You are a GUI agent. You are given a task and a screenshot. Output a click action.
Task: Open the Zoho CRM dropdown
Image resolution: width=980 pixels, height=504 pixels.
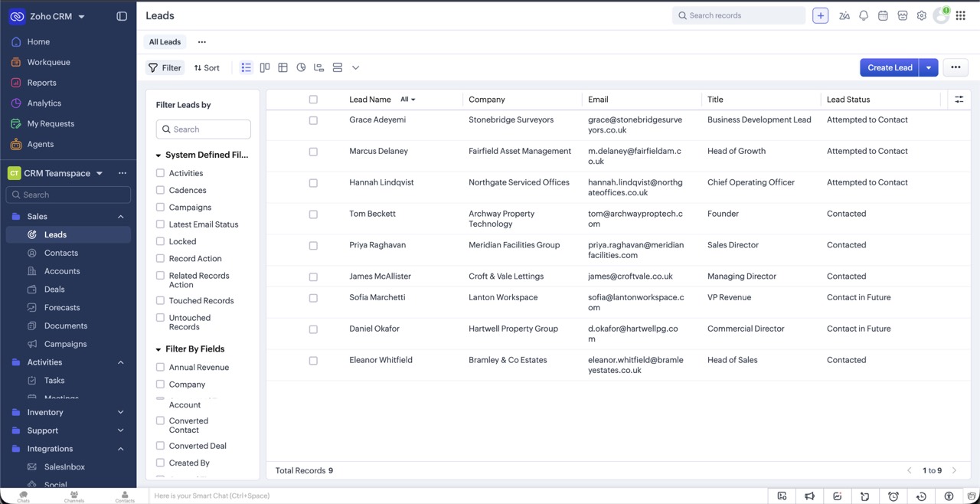(x=82, y=16)
